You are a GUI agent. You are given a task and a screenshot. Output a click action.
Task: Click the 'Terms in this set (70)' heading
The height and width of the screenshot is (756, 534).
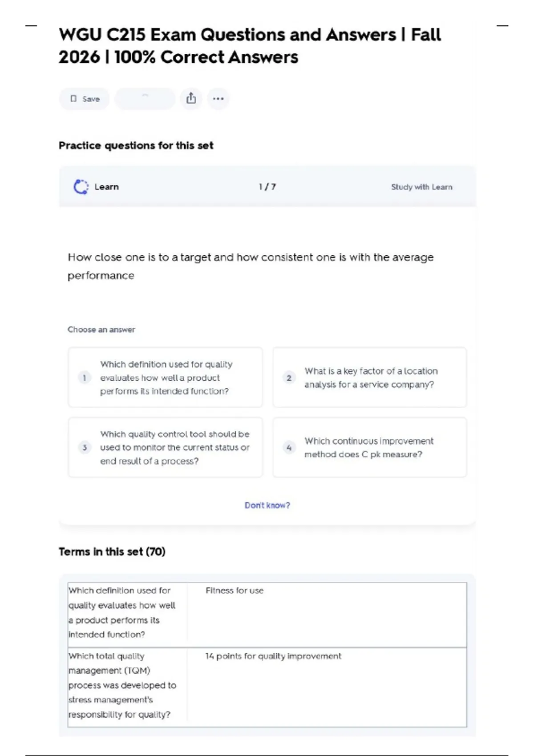(112, 552)
